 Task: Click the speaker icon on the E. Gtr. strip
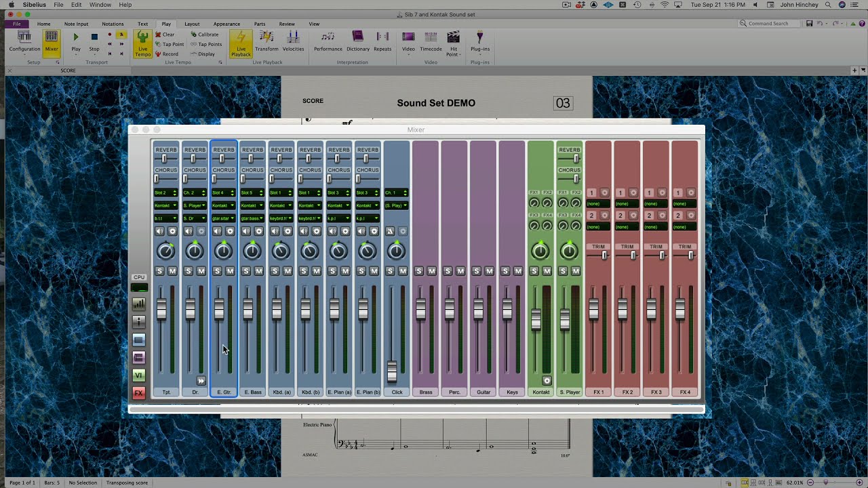tap(218, 231)
